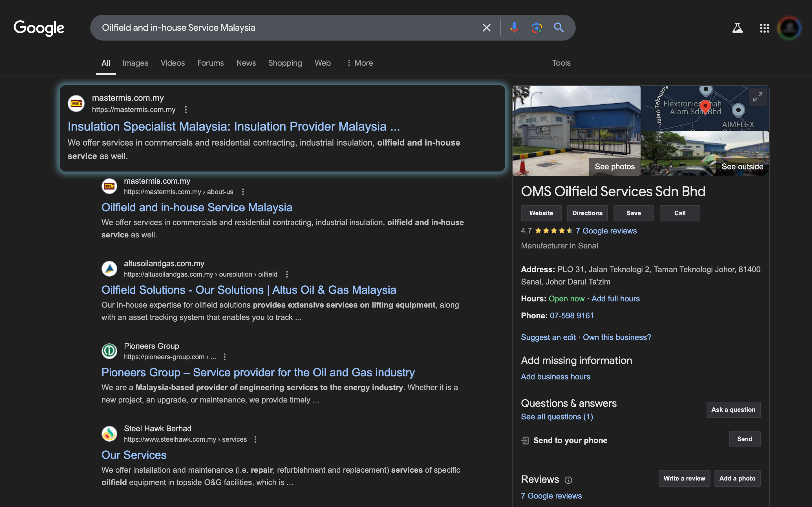812x507 pixels.
Task: Open options for Steel Hawk Berhad result
Action: tap(255, 439)
